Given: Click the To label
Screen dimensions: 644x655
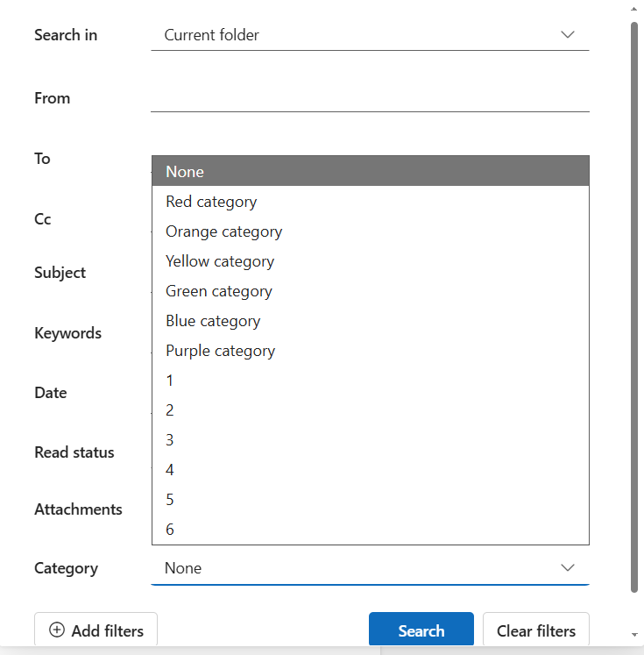Looking at the screenshot, I should click(42, 159).
